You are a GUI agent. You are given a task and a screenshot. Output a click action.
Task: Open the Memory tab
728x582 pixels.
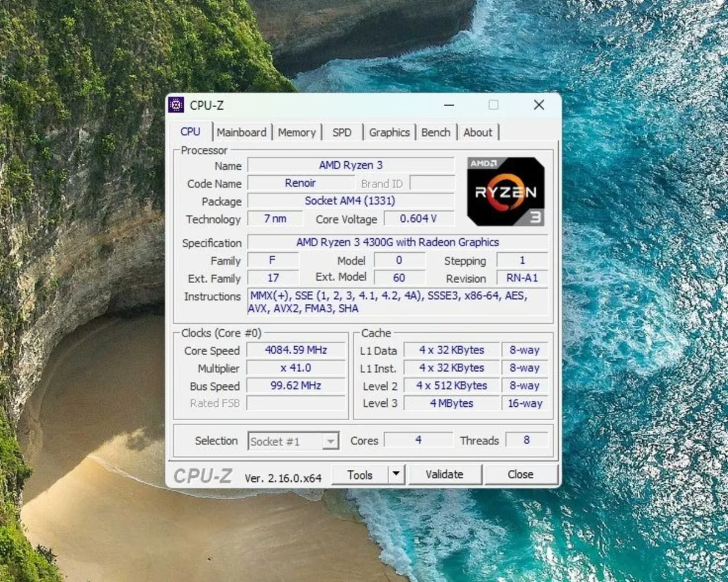tap(297, 132)
